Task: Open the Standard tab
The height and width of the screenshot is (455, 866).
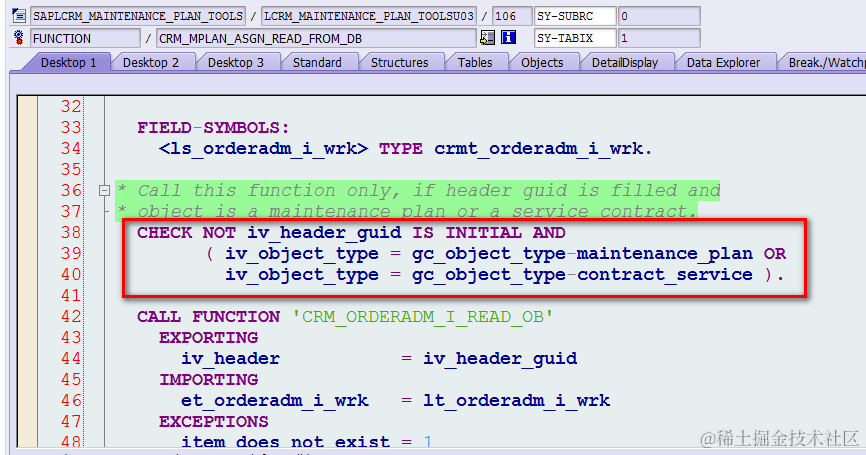Action: click(x=317, y=62)
